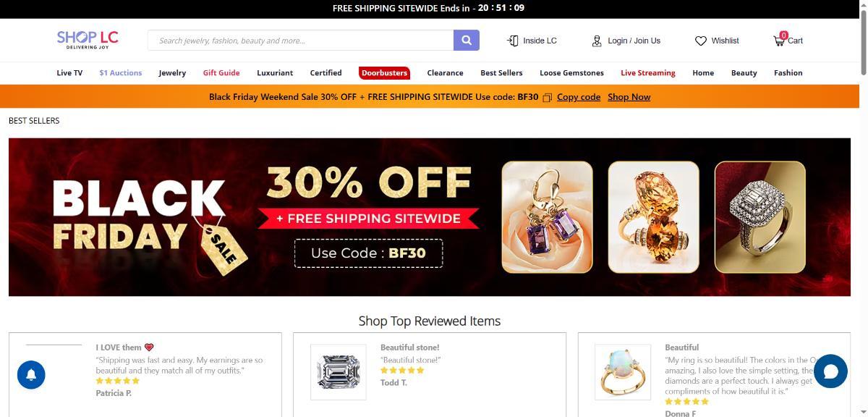This screenshot has width=868, height=417.
Task: Click the Login person icon
Action: coord(597,41)
